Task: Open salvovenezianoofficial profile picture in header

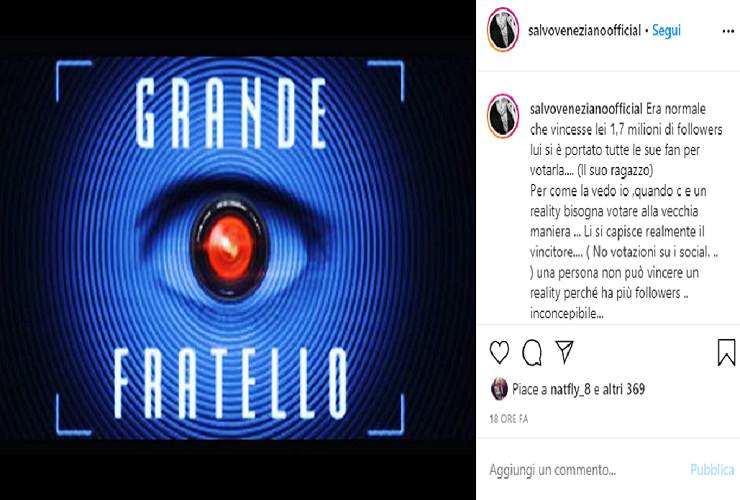Action: coord(503,29)
